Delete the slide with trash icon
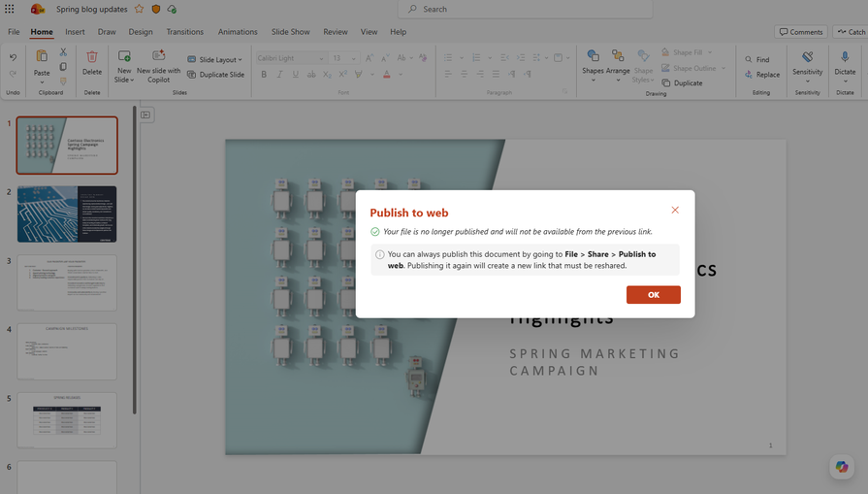Image resolution: width=868 pixels, height=494 pixels. [x=92, y=56]
